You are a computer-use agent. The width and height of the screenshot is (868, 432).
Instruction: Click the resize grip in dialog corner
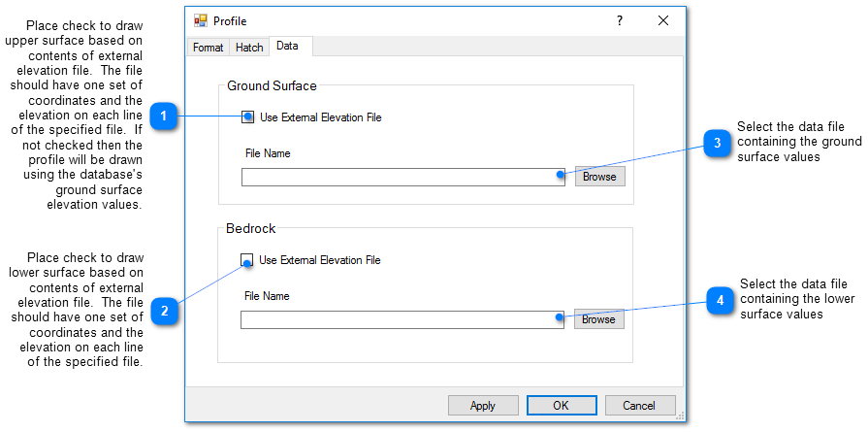point(681,416)
